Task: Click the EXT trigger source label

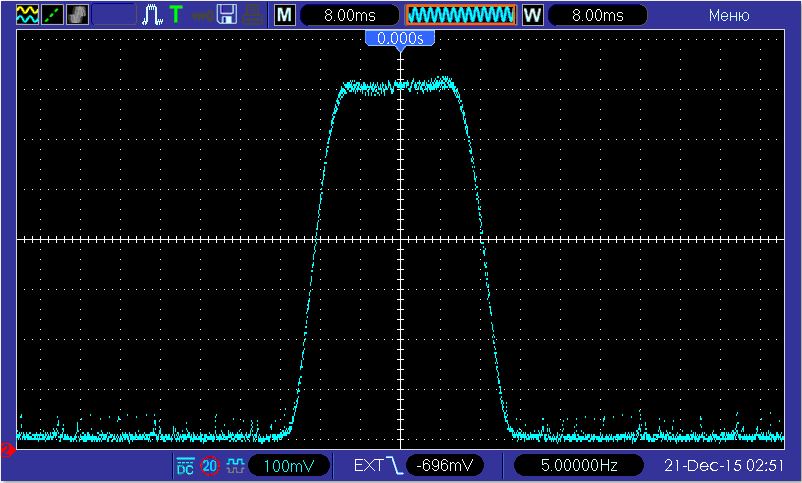Action: click(x=368, y=465)
